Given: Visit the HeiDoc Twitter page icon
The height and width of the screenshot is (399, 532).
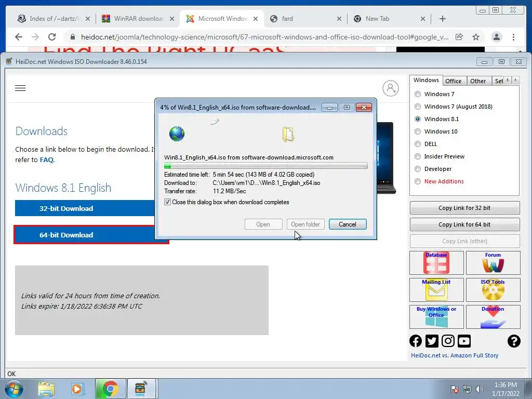Looking at the screenshot, I should pos(432,341).
